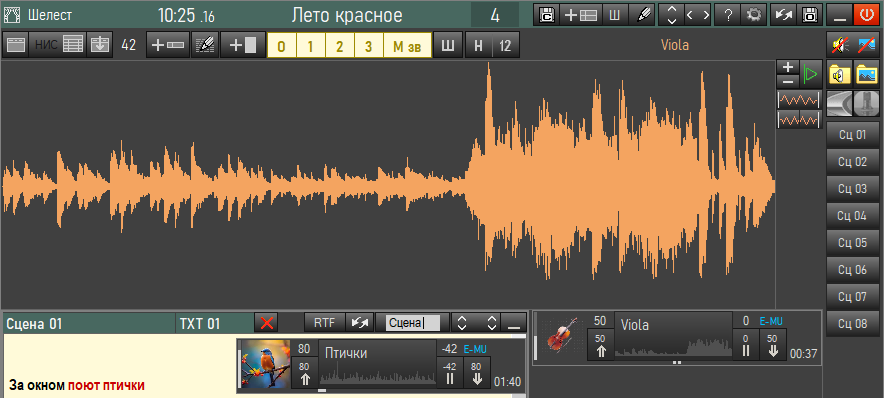Click the RTF button

324,323
